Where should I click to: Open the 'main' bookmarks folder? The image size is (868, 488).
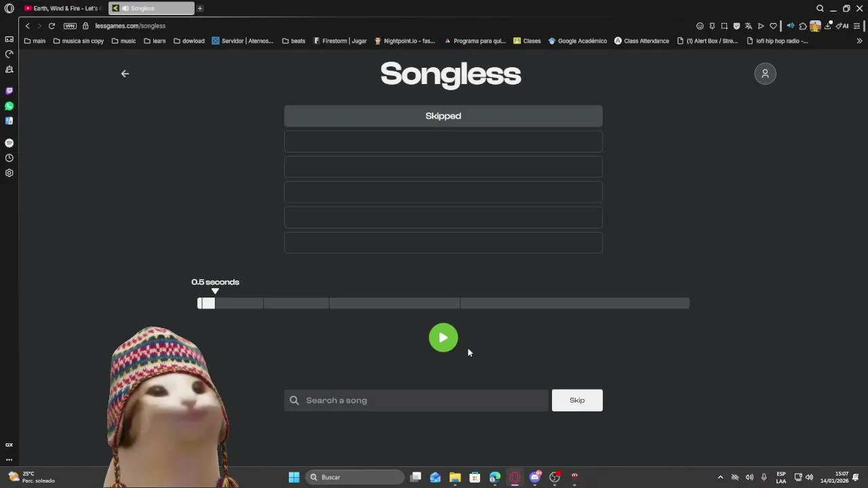click(35, 41)
